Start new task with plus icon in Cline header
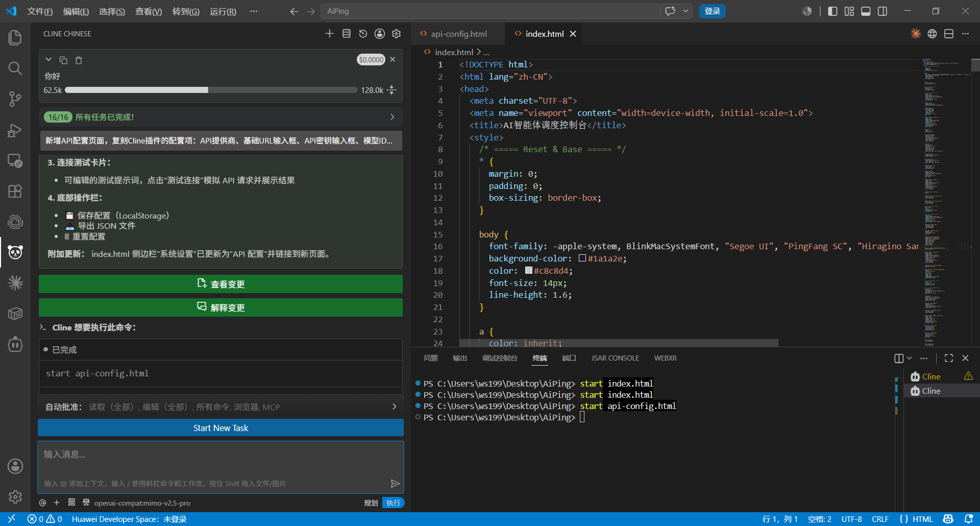Image resolution: width=980 pixels, height=526 pixels. click(329, 34)
